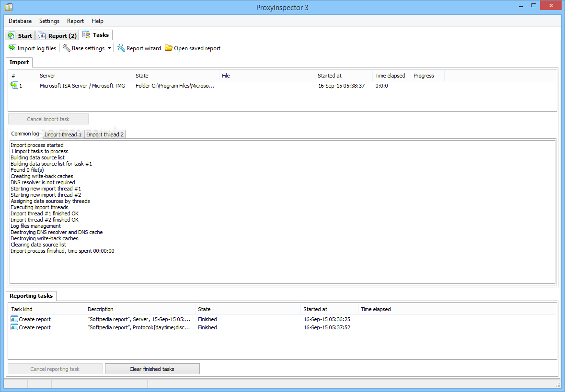Click the Progress column header
Screen dimensions: 565x392
tap(428, 76)
